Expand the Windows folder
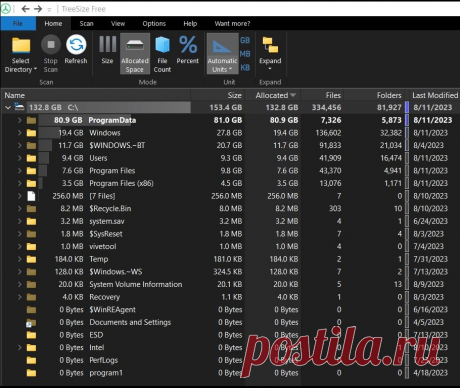The height and width of the screenshot is (388, 460). [19, 133]
